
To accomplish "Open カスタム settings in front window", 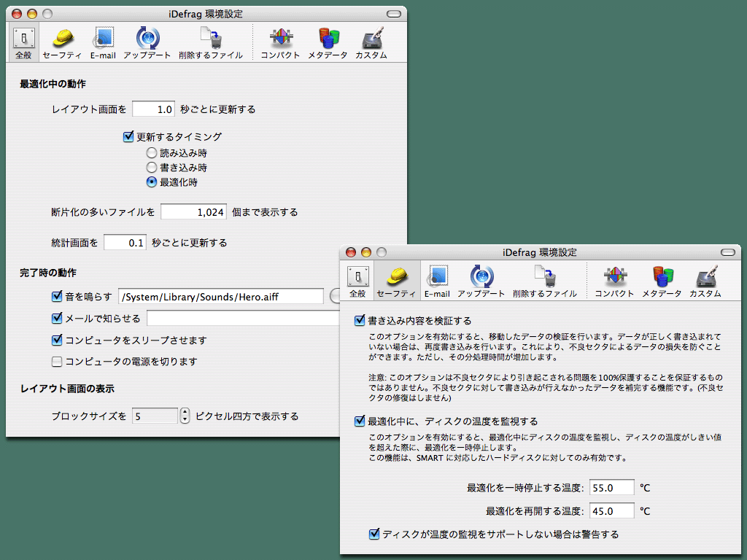I will coord(705,281).
